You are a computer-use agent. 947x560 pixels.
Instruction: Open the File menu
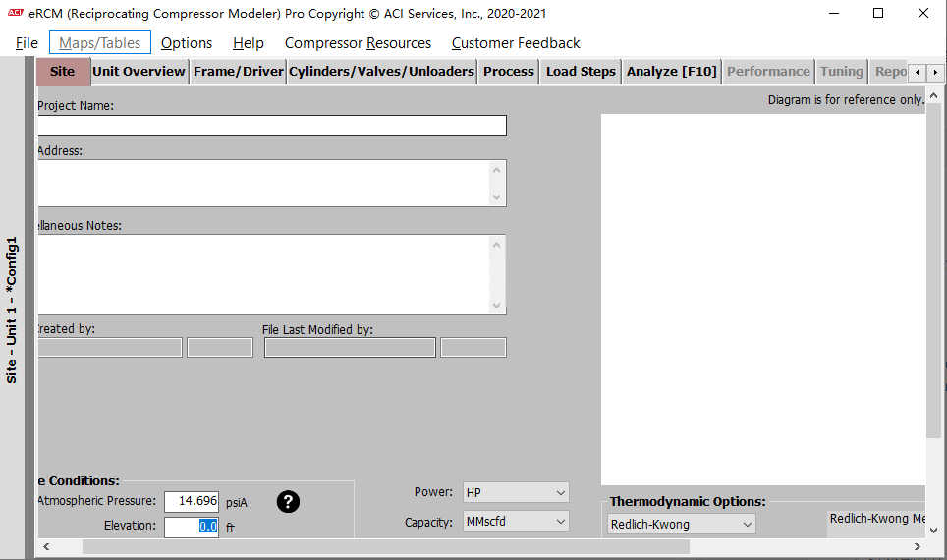27,43
